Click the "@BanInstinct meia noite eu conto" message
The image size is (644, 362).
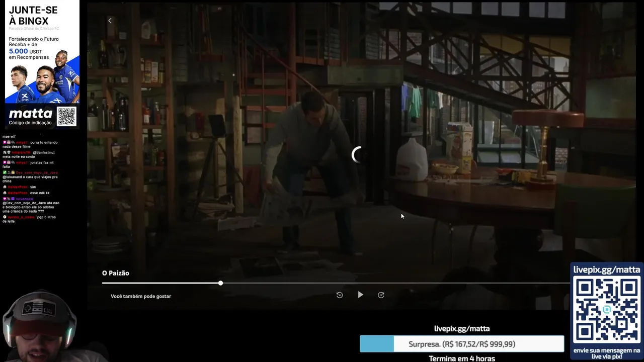[29, 154]
